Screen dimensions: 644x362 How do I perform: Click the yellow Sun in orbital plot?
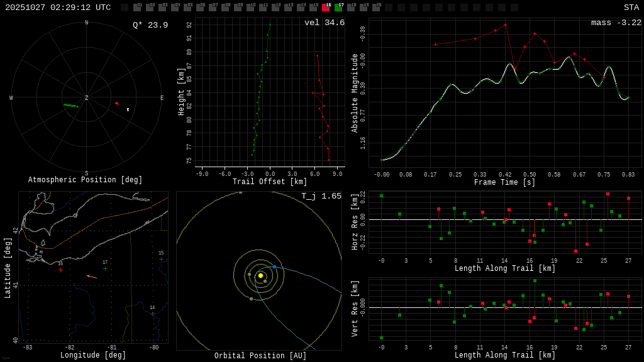pyautogui.click(x=260, y=275)
